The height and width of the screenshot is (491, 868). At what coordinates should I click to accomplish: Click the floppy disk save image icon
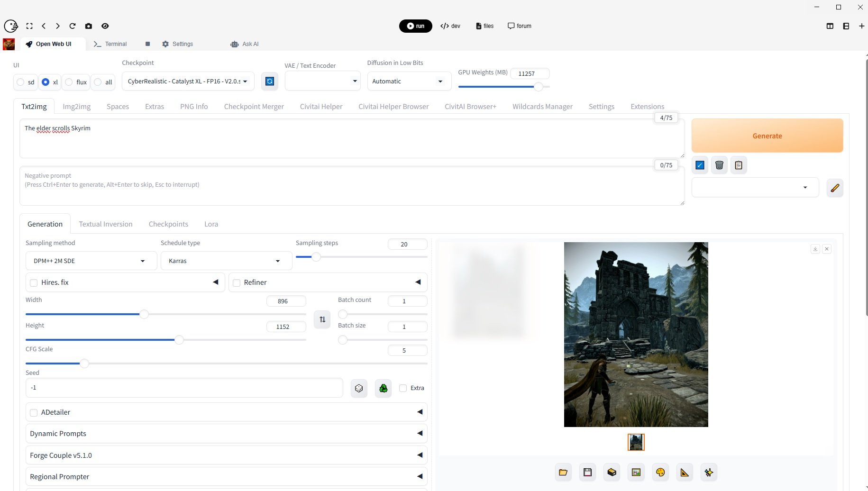[x=587, y=473]
